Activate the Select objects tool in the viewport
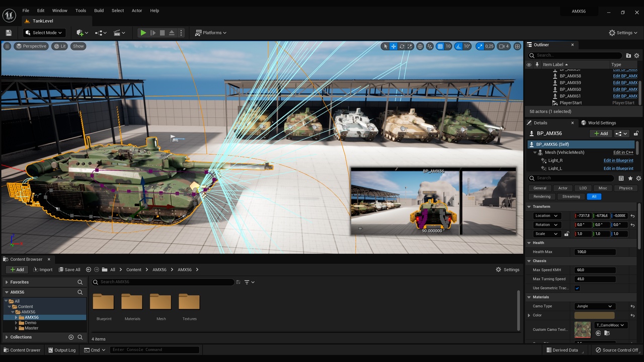Image resolution: width=644 pixels, height=362 pixels. pyautogui.click(x=385, y=46)
